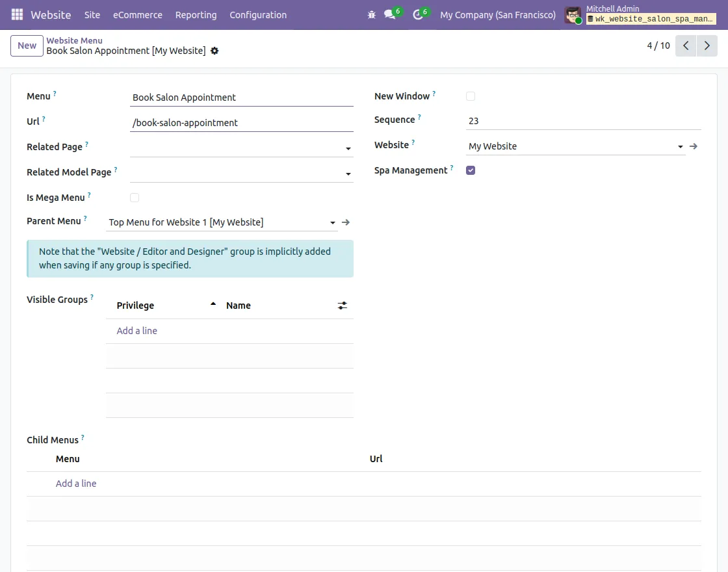Edit the Sequence field value 23
This screenshot has width=728, height=572.
(584, 121)
